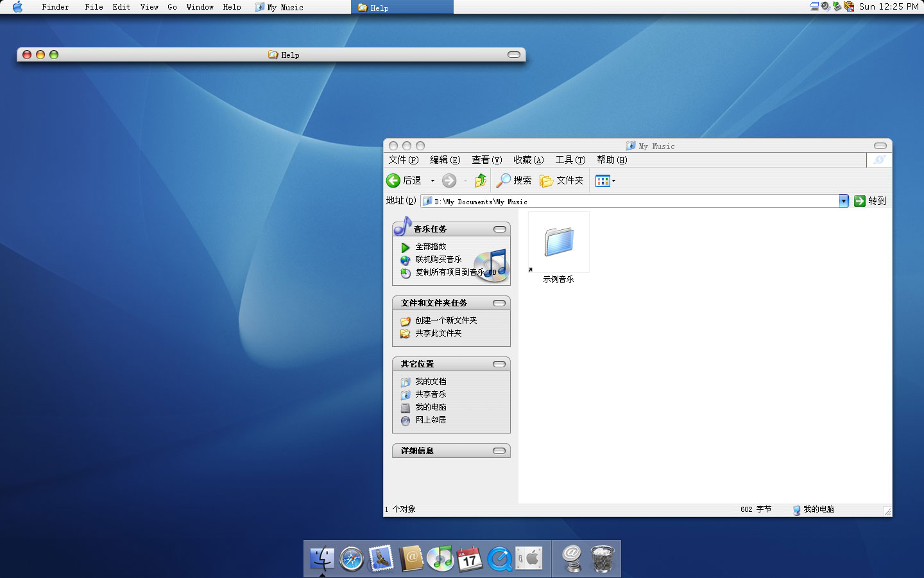924x578 pixels.
Task: Open 共享音乐 under other places
Action: (431, 394)
